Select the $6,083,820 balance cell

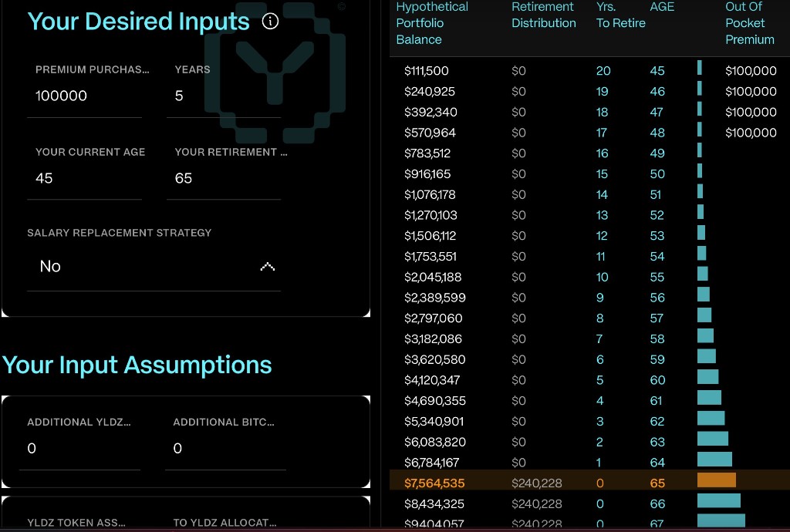435,443
